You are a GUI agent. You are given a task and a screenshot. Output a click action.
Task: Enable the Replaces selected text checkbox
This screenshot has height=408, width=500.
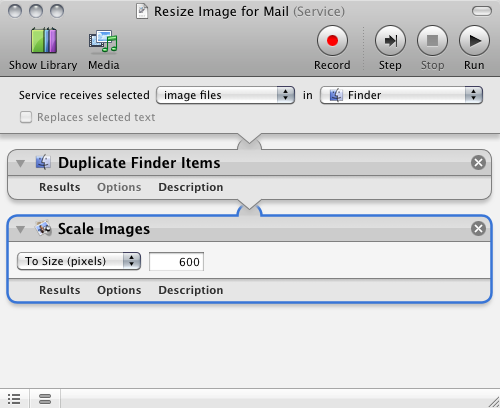pos(26,117)
